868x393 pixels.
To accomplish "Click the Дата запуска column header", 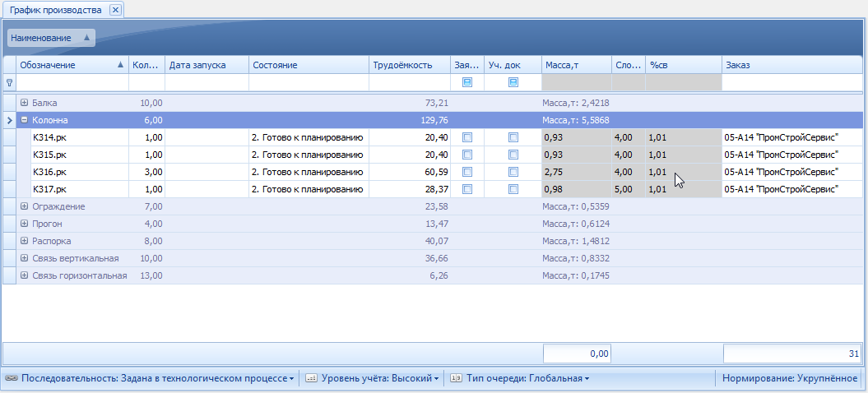I will (207, 65).
